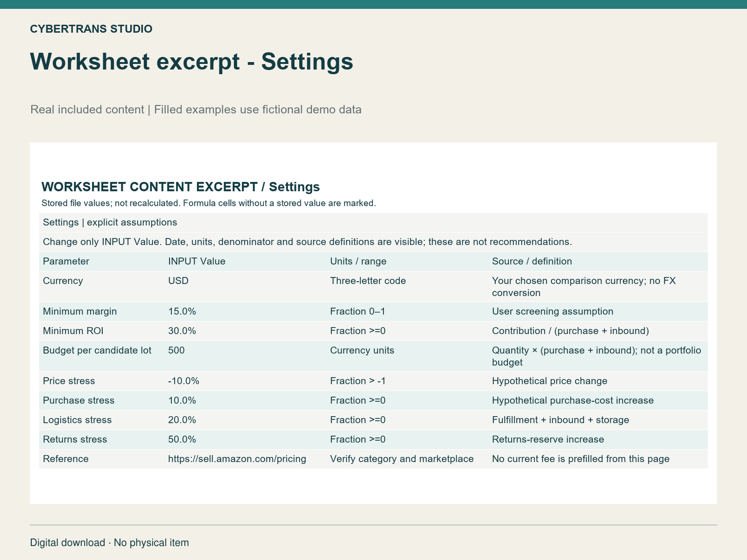Click the 'Minimum margin' parameter cell
The image size is (747, 560).
point(80,312)
